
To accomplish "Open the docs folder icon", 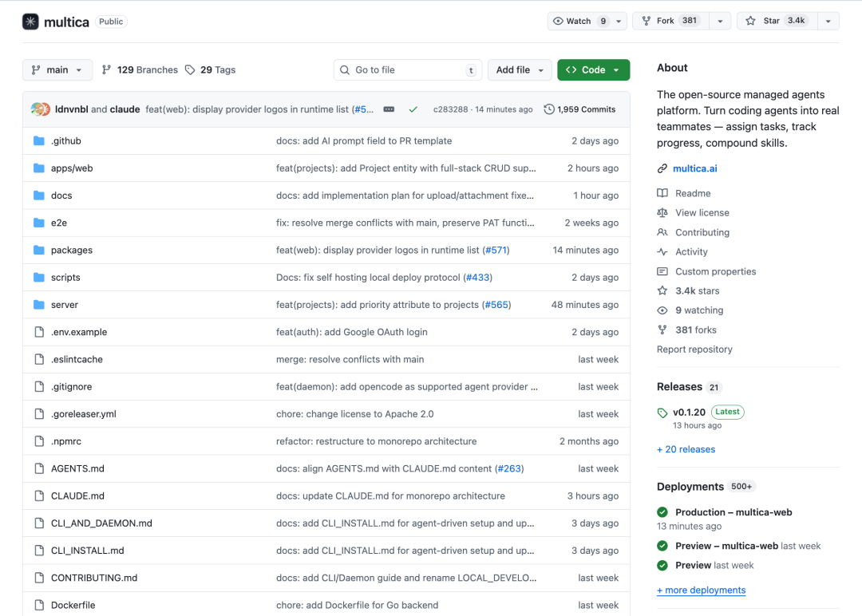I will pyautogui.click(x=38, y=195).
